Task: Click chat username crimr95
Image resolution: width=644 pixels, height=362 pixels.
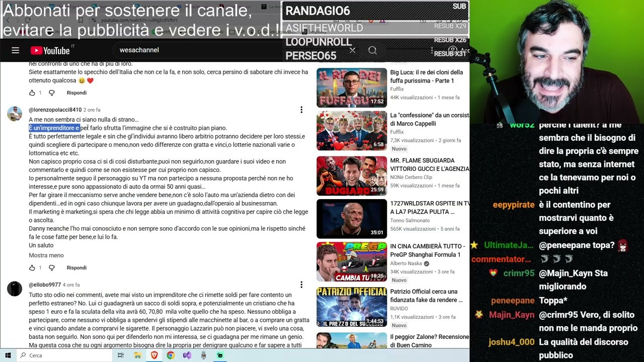Action: [519, 274]
